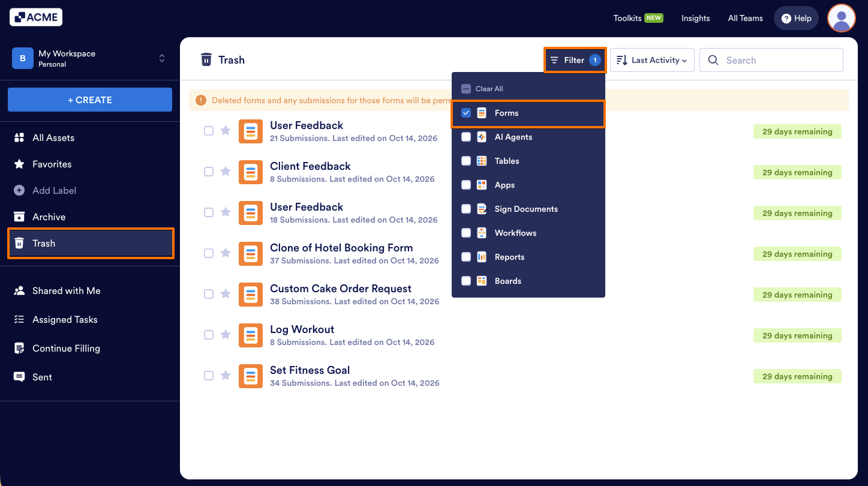Click the Set Fitness Goal form icon
868x486 pixels.
pyautogui.click(x=251, y=376)
